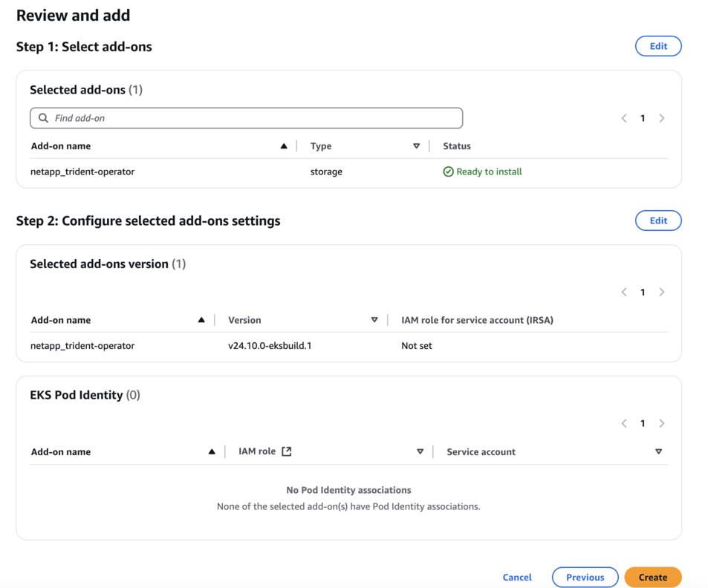Sort Add-on name in Selected add-ons table

(284, 146)
